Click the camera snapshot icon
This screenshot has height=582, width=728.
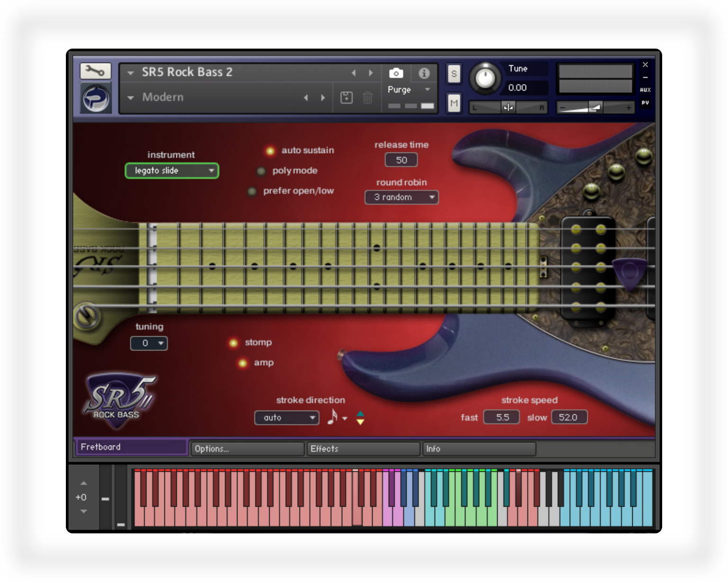[x=396, y=73]
